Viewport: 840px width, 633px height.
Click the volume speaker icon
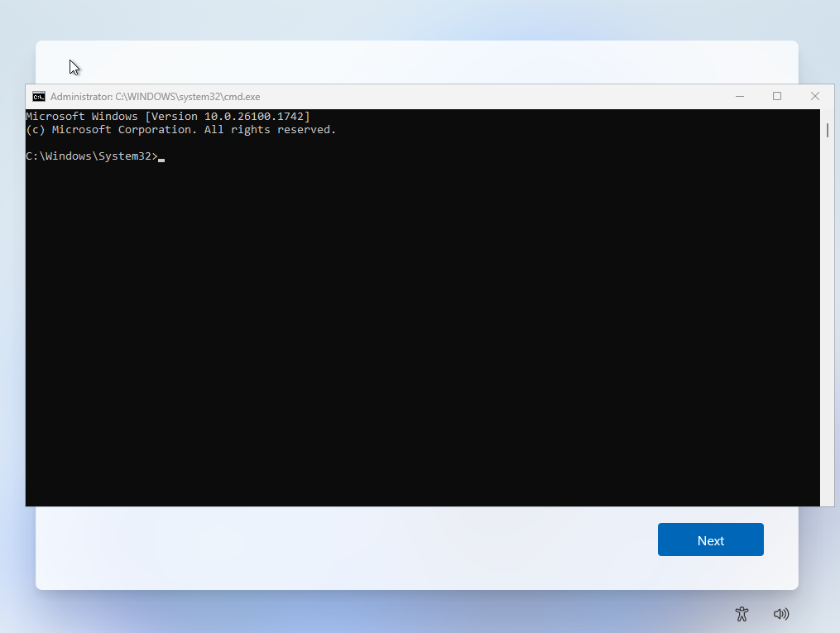[780, 613]
